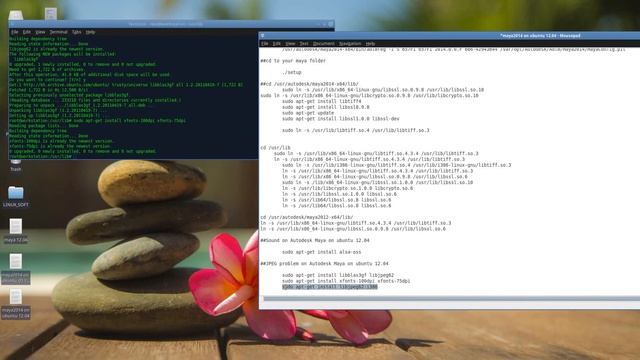640x360 pixels.
Task: Click 'sudo ln -s /usr/lib/libtiff.so.4' line
Action: tap(356, 131)
